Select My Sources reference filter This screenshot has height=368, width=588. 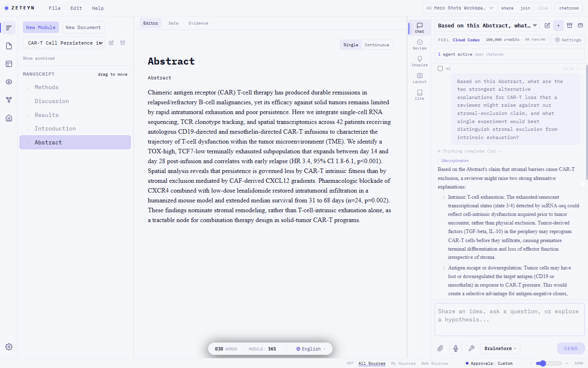(403, 363)
